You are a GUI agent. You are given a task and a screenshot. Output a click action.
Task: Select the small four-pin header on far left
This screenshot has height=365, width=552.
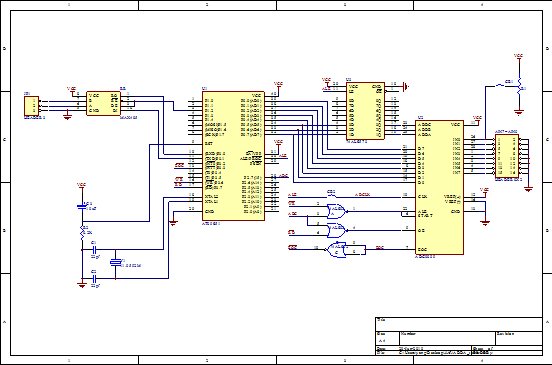coord(31,106)
